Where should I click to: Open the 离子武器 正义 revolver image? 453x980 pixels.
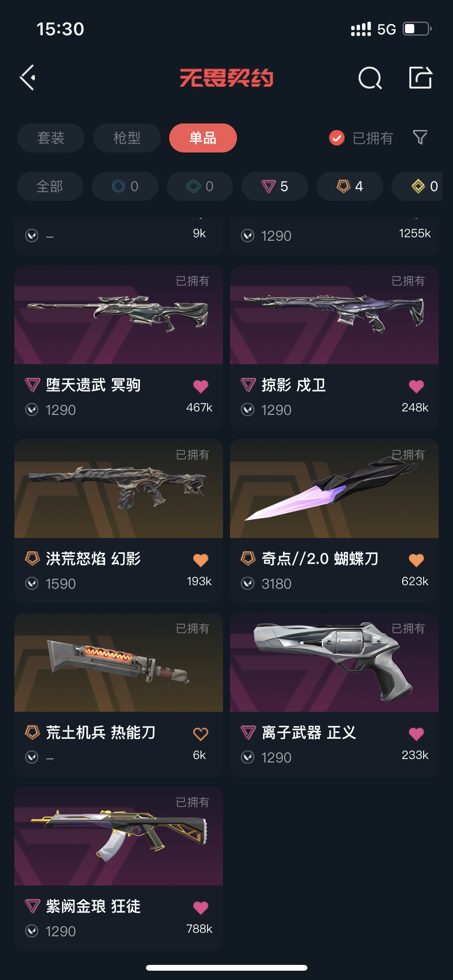[334, 663]
